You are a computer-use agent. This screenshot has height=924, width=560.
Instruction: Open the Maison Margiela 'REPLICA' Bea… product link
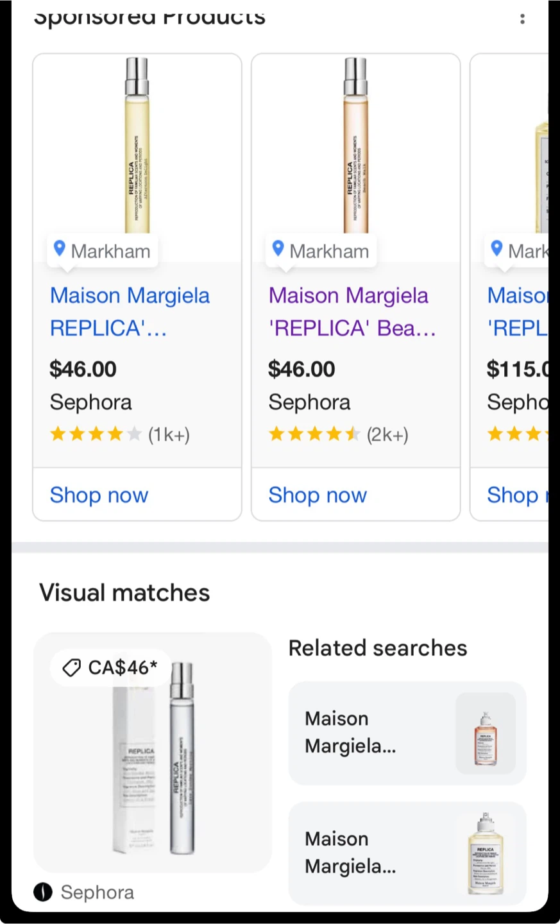pos(352,312)
